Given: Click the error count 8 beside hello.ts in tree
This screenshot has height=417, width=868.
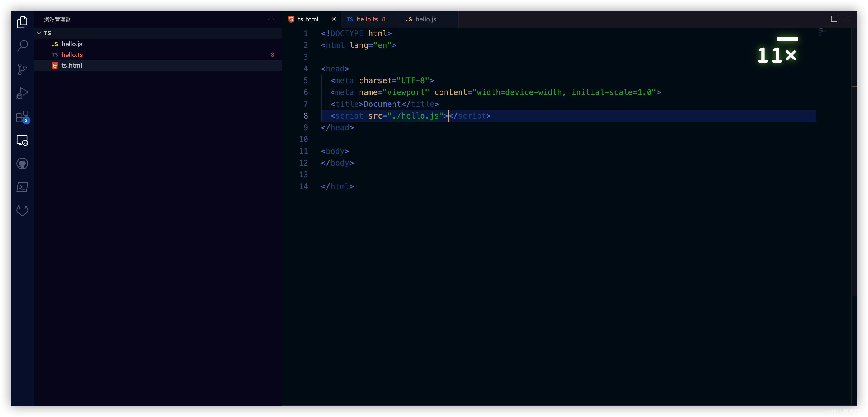Looking at the screenshot, I should click(272, 55).
